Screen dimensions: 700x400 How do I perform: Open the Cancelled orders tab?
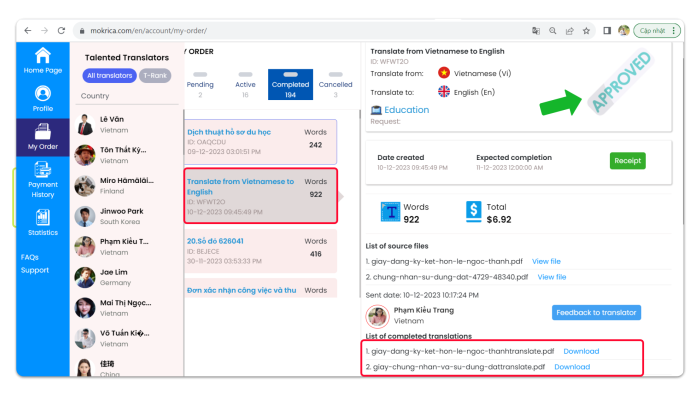tap(335, 86)
